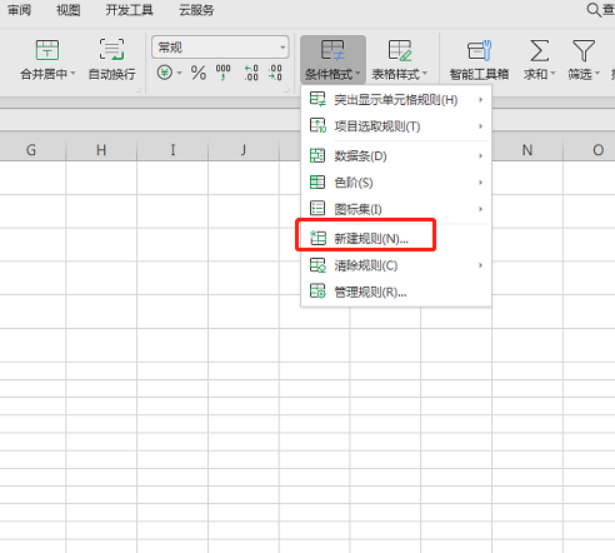Apply percent style (%) format
The height and width of the screenshot is (553, 615).
click(198, 73)
